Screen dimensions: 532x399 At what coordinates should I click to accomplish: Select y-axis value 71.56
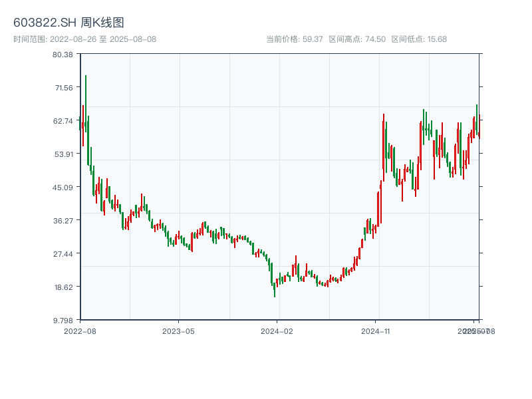64,88
